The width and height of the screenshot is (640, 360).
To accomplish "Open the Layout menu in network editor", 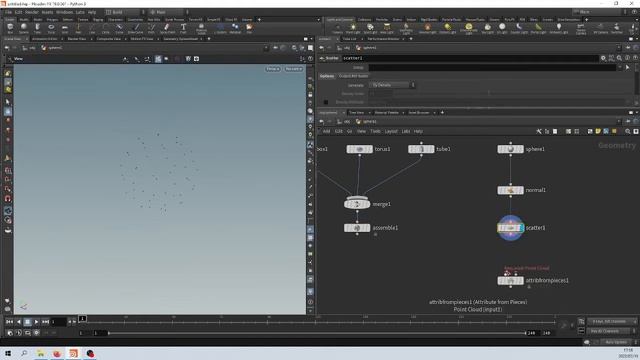I will pos(391,131).
